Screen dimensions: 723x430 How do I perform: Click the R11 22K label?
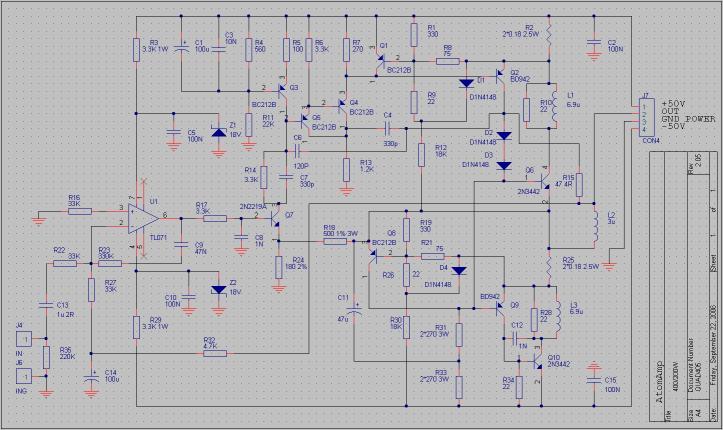[269, 121]
